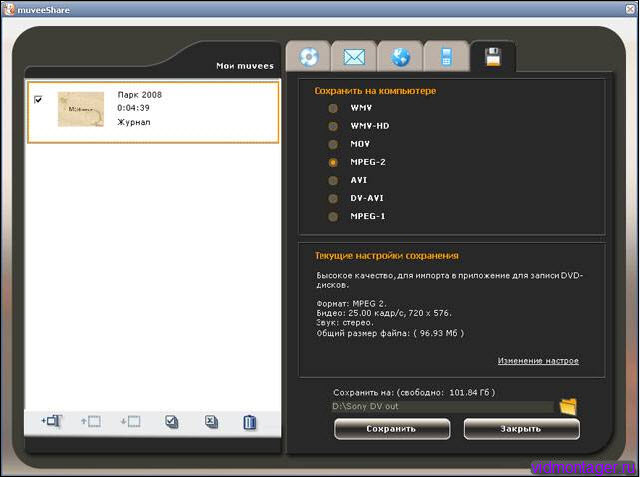Open the Изменение настроек link
Screen dimensions: 640x477
(538, 361)
